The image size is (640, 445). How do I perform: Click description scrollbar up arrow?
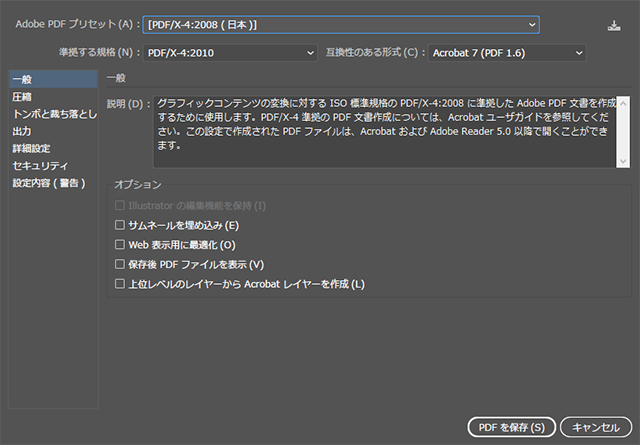623,104
